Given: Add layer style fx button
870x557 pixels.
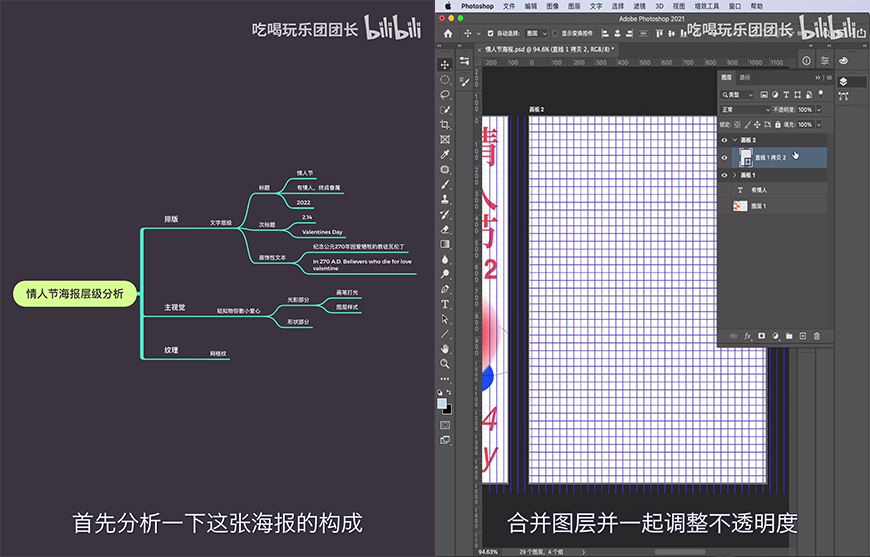Looking at the screenshot, I should pyautogui.click(x=747, y=336).
